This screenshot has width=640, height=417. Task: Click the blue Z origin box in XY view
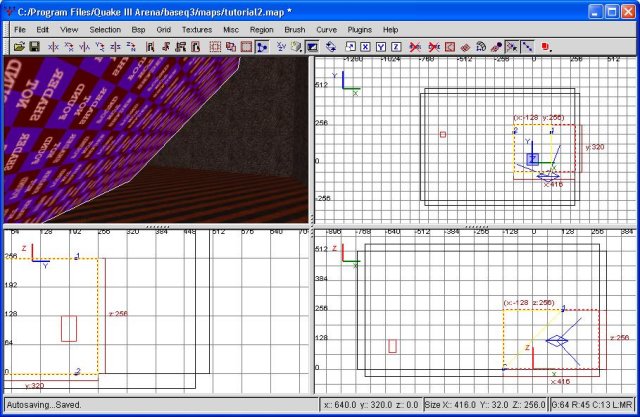(533, 159)
